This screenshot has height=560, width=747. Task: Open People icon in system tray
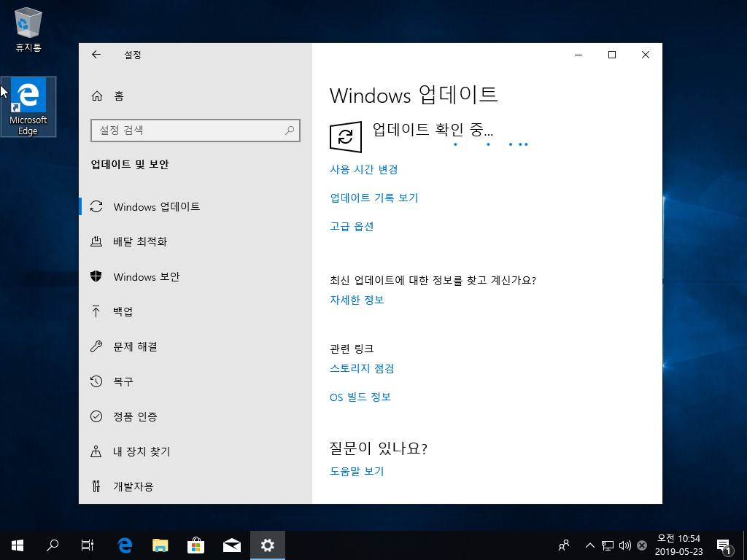point(564,545)
